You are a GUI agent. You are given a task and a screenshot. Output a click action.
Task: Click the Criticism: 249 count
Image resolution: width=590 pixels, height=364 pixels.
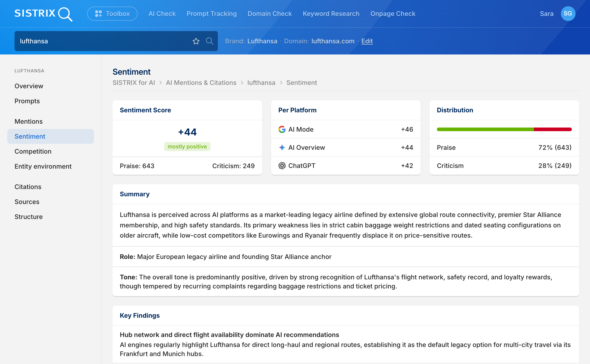pos(233,166)
